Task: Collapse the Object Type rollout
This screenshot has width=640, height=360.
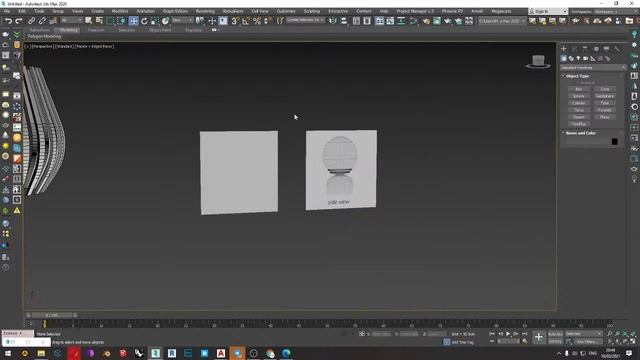Action: click(577, 76)
